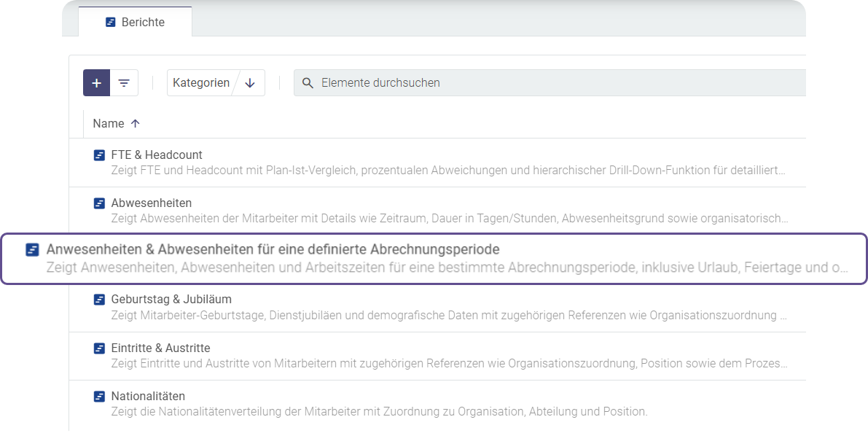The image size is (868, 433).
Task: Click the report icon beside Eintritte & Austritte
Action: (x=99, y=348)
